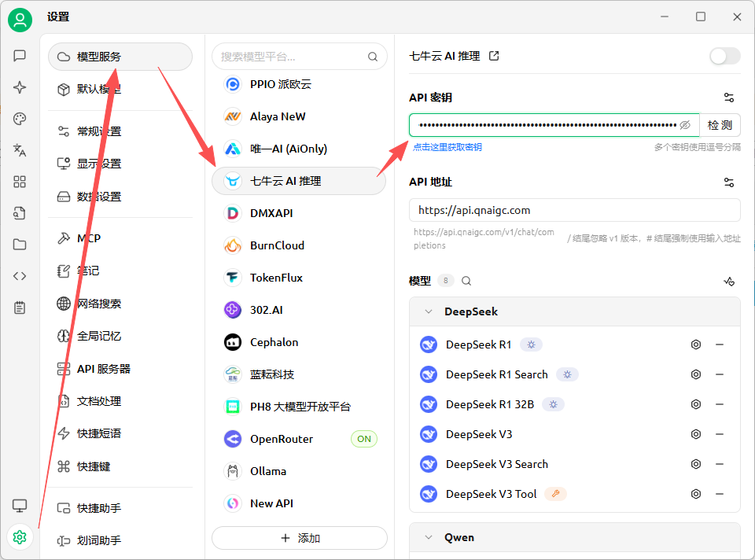Viewport: 755px width, 560px height.
Task: Enable the 七牛云 AI 推理 provider switch
Action: [724, 56]
